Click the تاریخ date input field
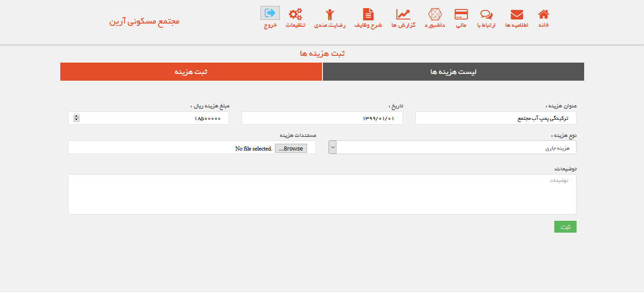644x292 pixels. point(322,118)
